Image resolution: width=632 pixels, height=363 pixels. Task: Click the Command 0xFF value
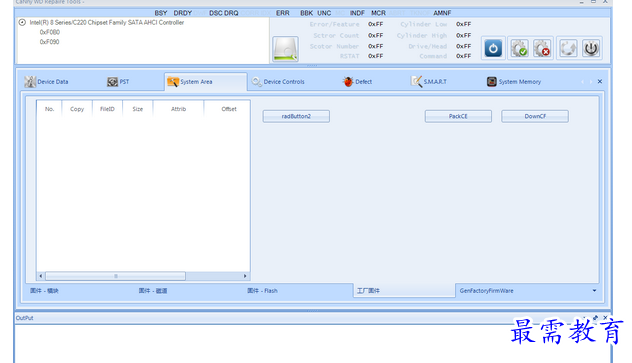464,56
